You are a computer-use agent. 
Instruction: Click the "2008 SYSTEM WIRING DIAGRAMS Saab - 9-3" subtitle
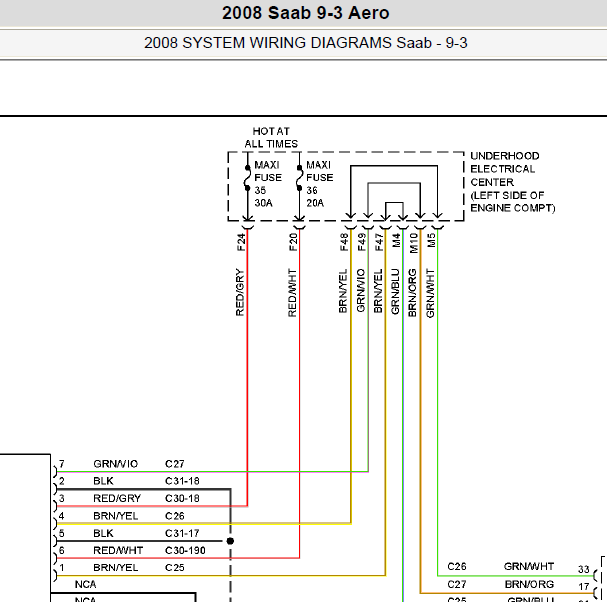(x=305, y=43)
